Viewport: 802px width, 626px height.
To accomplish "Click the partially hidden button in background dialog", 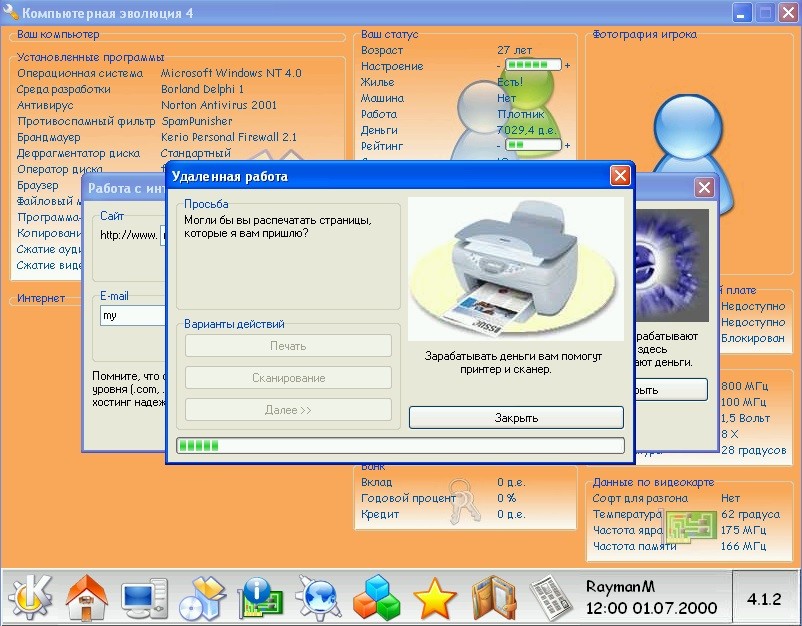I will (x=671, y=390).
